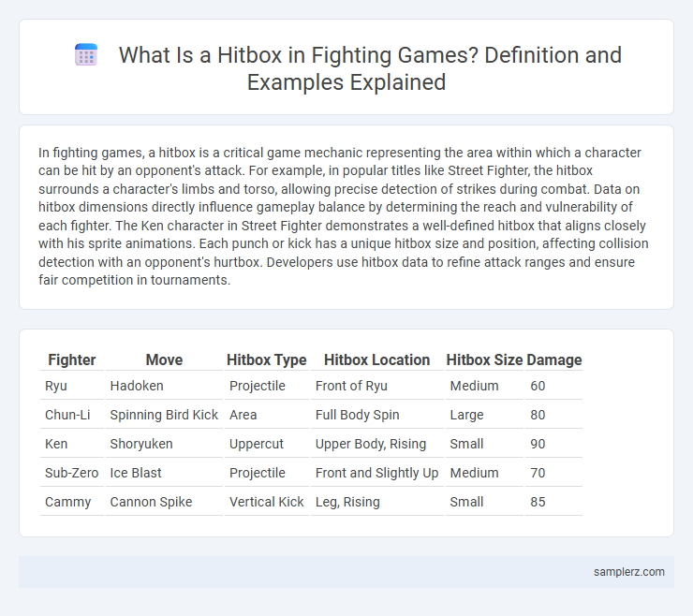Viewport: 693px width, 616px height.
Task: Click the Projectile cell in Sub-Zero's row
Action: [267, 473]
